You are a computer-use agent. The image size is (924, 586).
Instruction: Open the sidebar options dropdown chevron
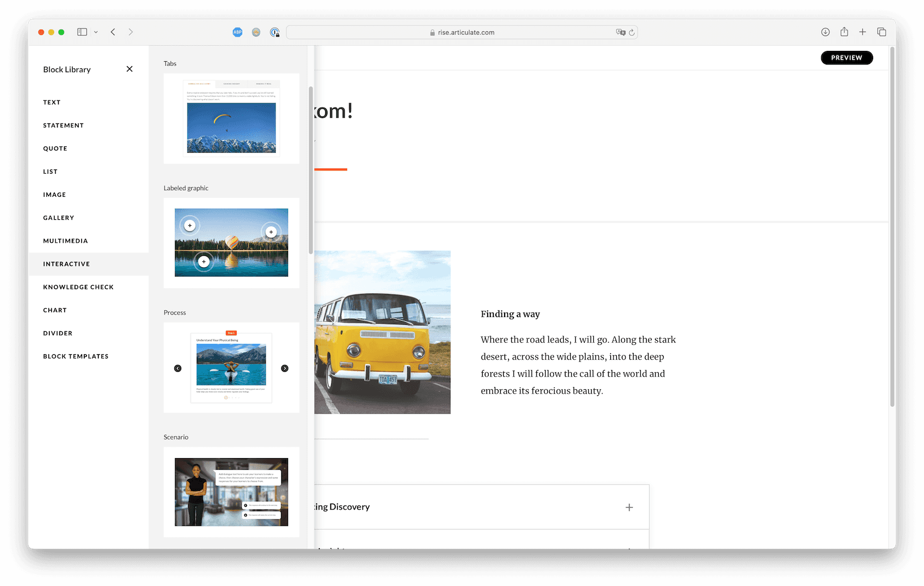click(96, 32)
